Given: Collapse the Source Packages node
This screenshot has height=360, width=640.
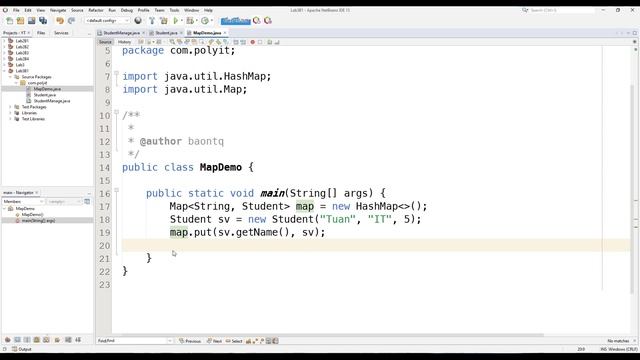Looking at the screenshot, I should pos(10,77).
